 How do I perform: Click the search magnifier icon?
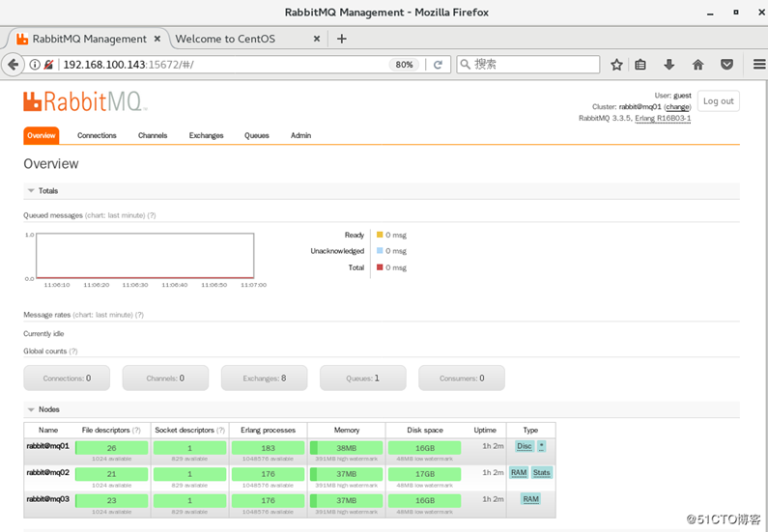466,64
